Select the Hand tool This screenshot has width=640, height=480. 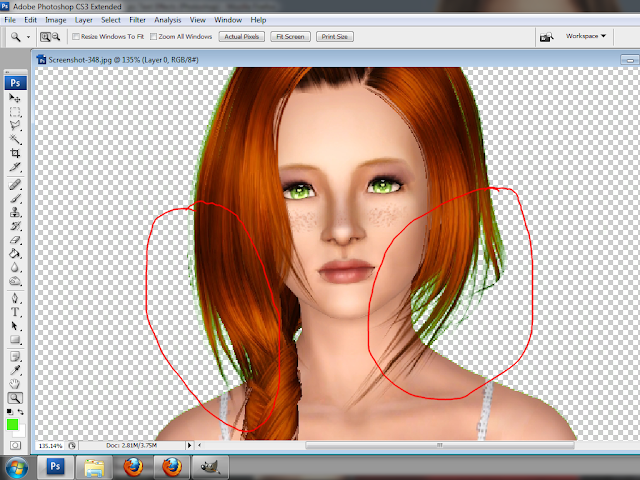tap(15, 382)
